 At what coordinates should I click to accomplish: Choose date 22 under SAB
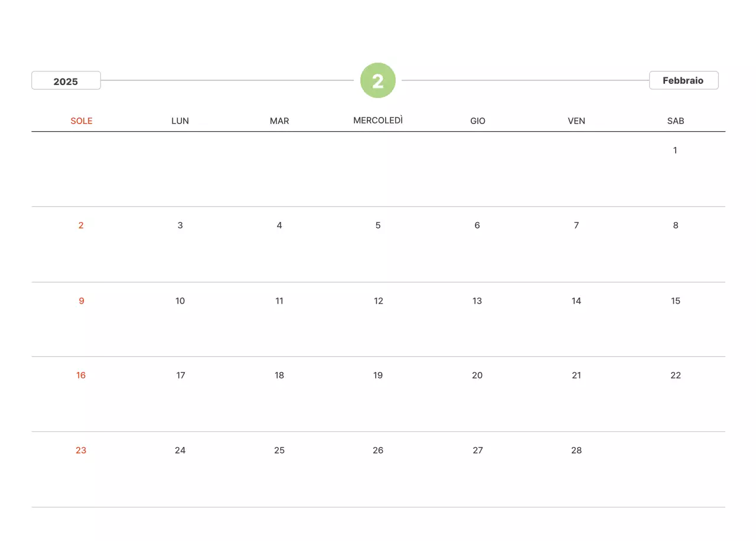coord(676,376)
